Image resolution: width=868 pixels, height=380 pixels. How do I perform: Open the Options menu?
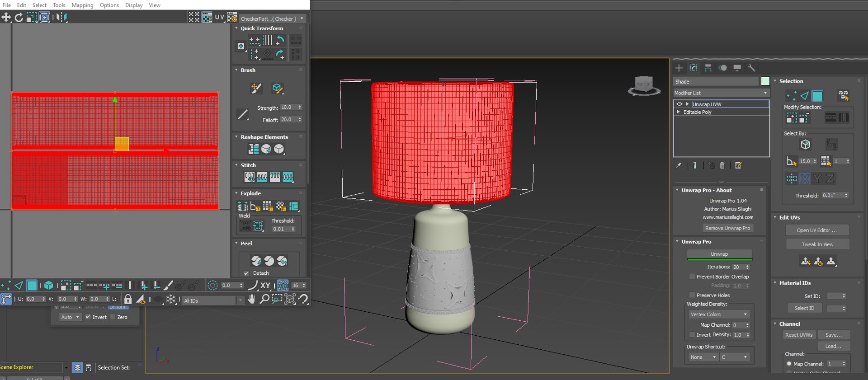coord(109,5)
